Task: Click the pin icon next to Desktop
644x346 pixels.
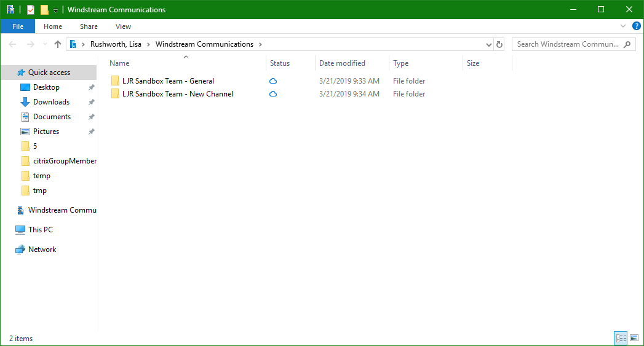Action: click(91, 87)
